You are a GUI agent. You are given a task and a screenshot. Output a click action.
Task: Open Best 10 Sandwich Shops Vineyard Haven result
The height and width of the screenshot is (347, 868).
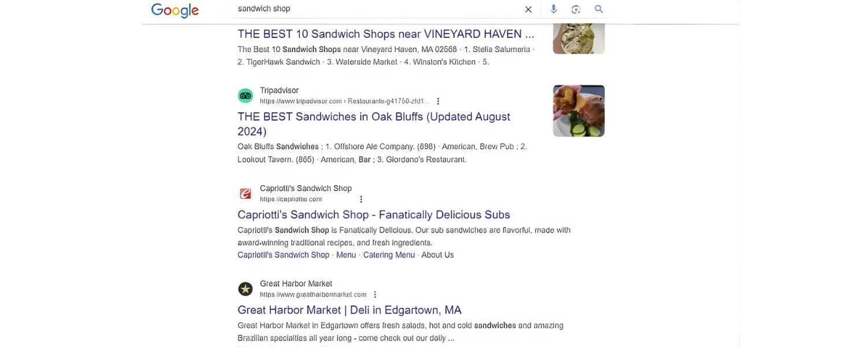coord(385,34)
